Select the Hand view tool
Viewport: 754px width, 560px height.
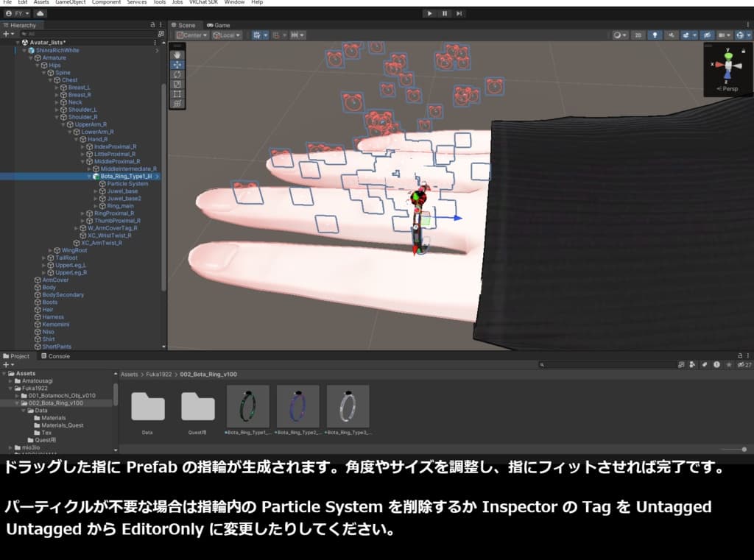177,54
